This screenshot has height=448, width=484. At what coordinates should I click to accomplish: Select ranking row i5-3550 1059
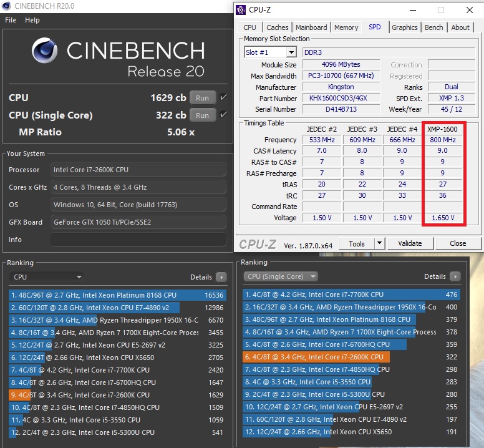(118, 420)
